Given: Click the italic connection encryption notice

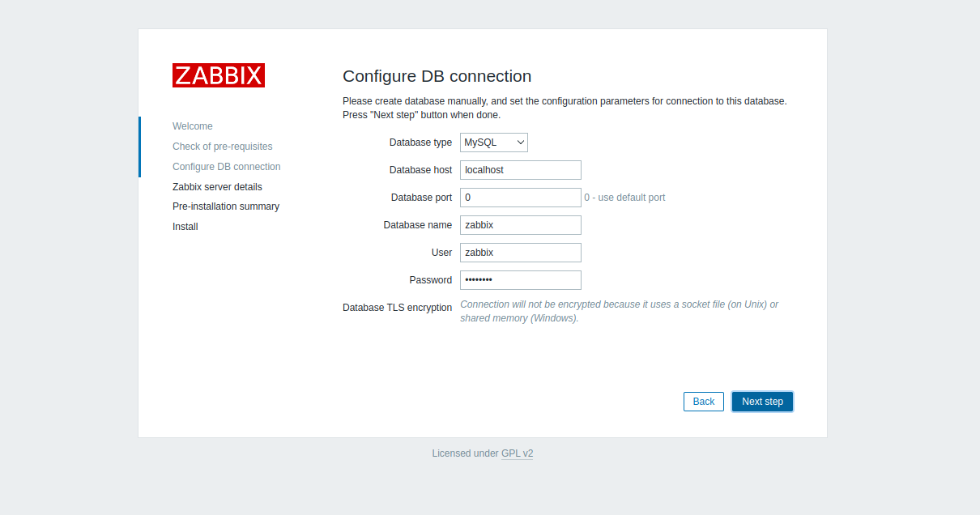Looking at the screenshot, I should click(619, 311).
